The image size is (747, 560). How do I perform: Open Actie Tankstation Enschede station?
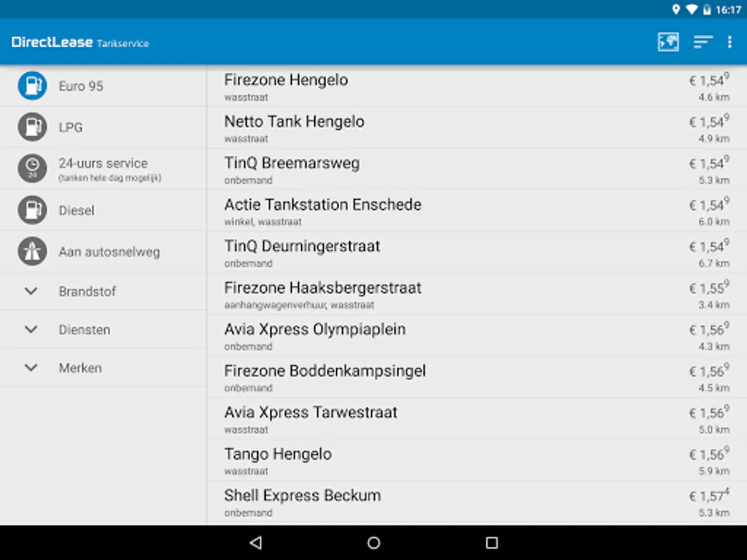coord(477,211)
